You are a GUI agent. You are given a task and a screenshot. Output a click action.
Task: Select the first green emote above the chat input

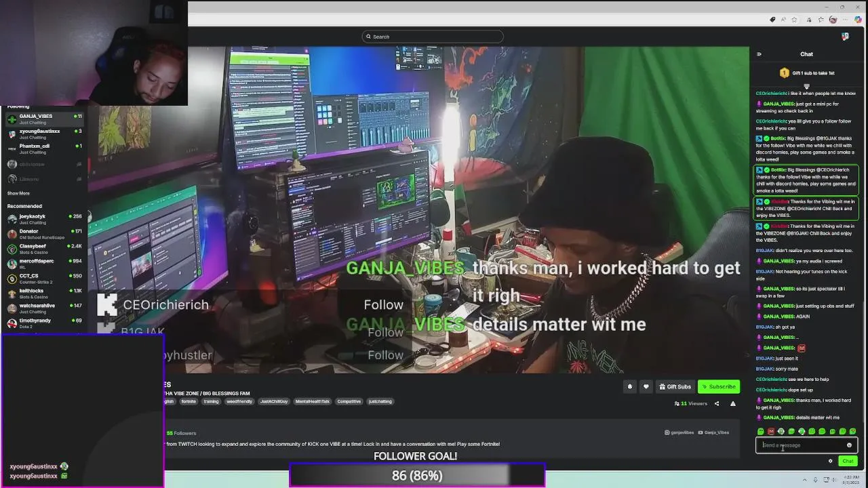761,432
